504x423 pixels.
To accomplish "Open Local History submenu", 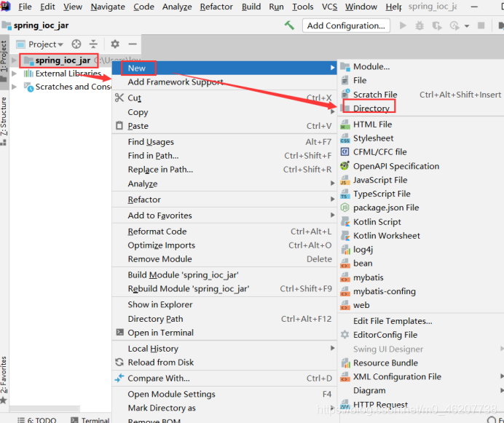I will (223, 349).
